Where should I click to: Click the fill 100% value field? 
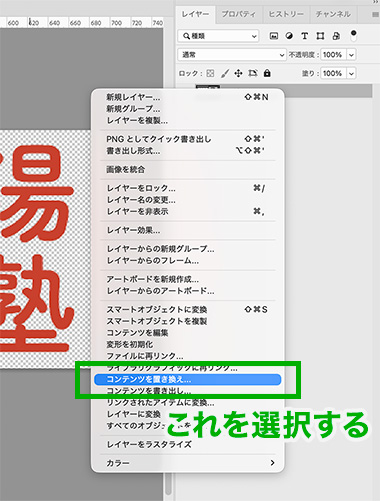click(x=333, y=73)
